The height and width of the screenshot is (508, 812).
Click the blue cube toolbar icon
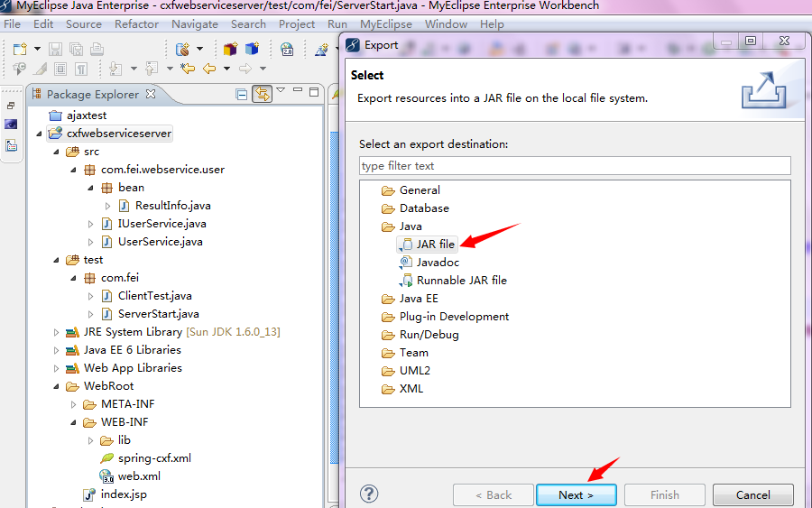253,50
